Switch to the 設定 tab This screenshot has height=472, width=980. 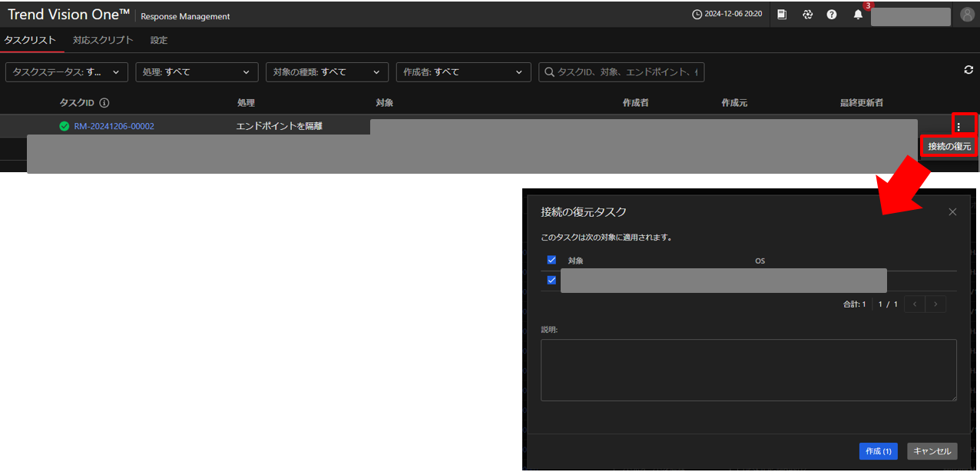159,40
